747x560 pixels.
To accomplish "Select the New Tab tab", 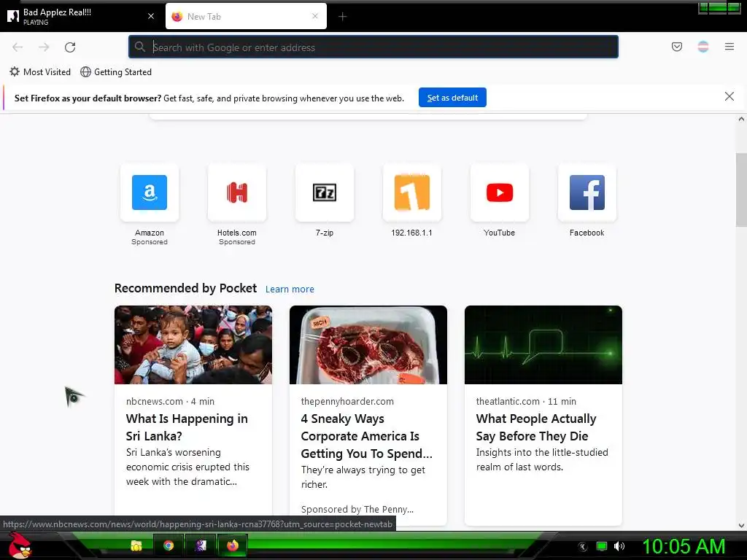I will 246,16.
